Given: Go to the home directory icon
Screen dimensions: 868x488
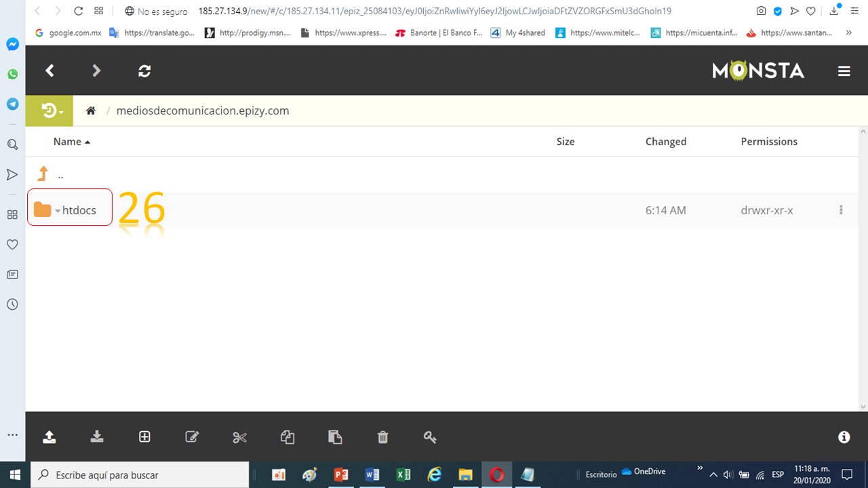Looking at the screenshot, I should [91, 110].
